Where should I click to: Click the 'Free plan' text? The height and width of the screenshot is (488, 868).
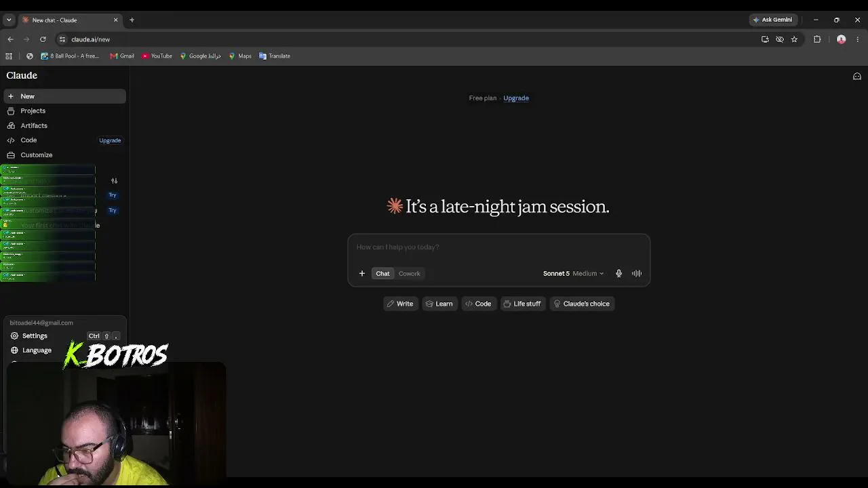pos(483,98)
